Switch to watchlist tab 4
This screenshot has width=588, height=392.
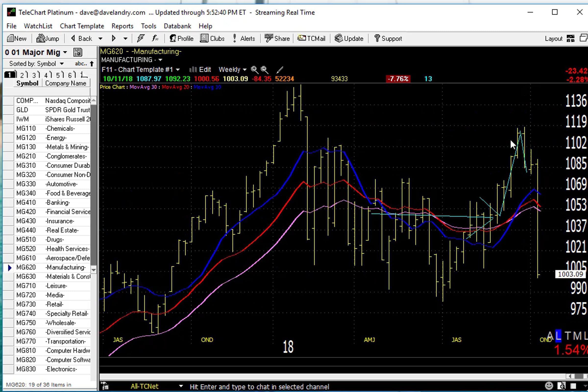(47, 75)
